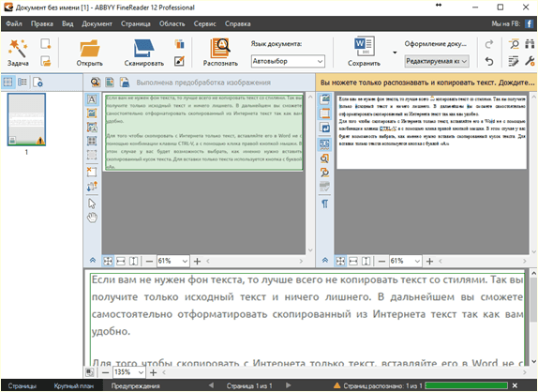Open Область menu
Viewport: 538px width, 392px height.
tap(172, 23)
